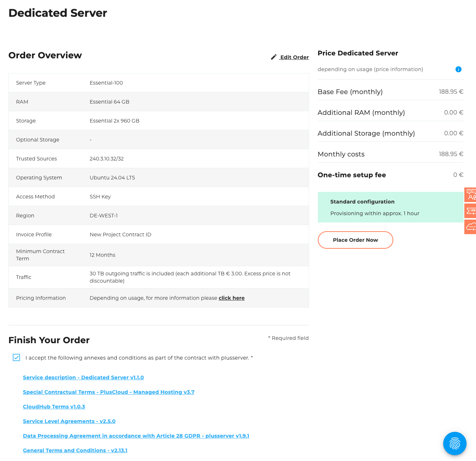Open Service description - Dedicated Server v1.1.0

[83, 377]
